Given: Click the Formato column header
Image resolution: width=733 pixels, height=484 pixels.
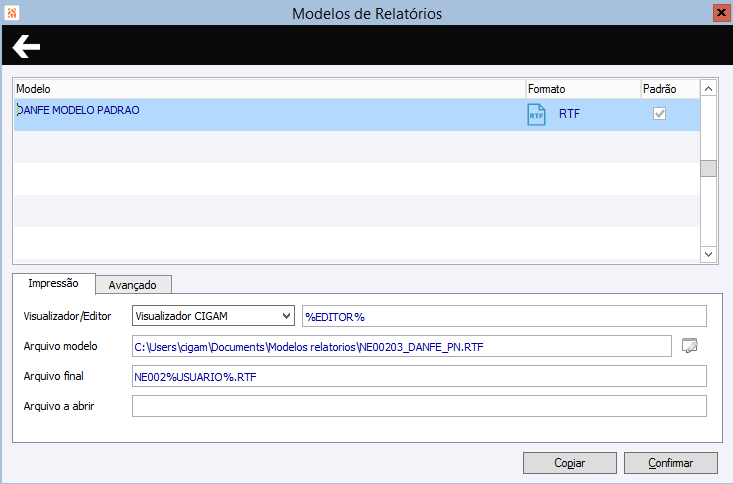Looking at the screenshot, I should 583,89.
